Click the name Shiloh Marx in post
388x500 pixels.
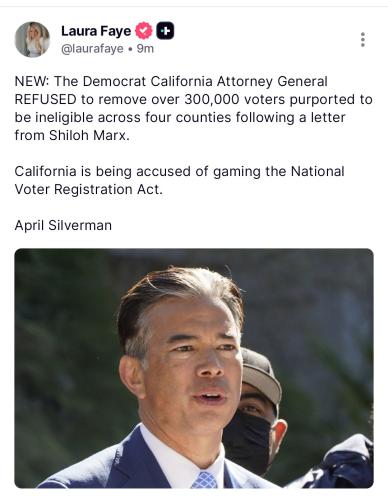[x=89, y=135]
